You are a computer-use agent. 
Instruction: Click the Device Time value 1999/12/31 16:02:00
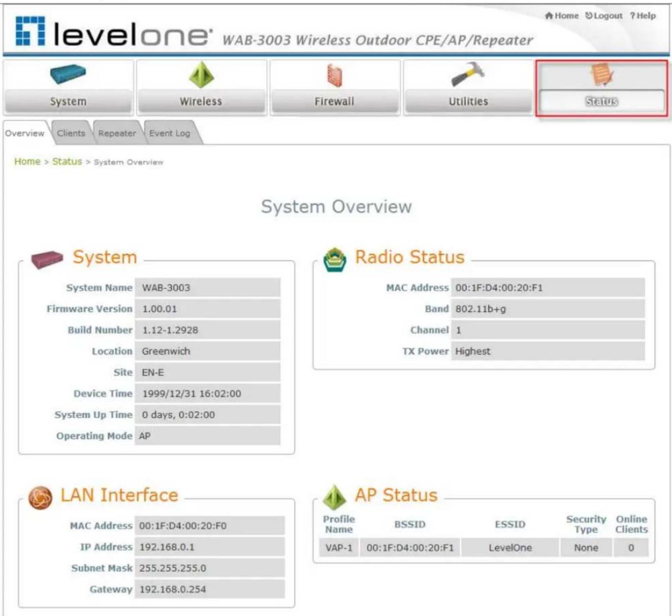coord(207,394)
